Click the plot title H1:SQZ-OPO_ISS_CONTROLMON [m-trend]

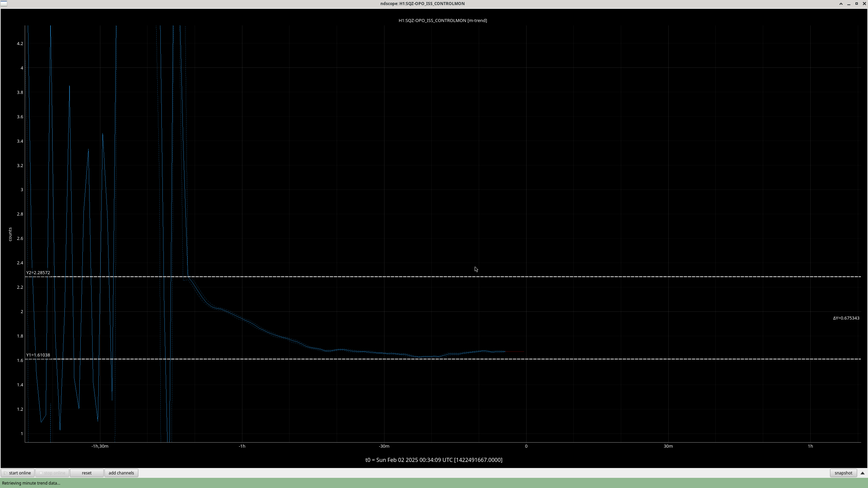(442, 20)
